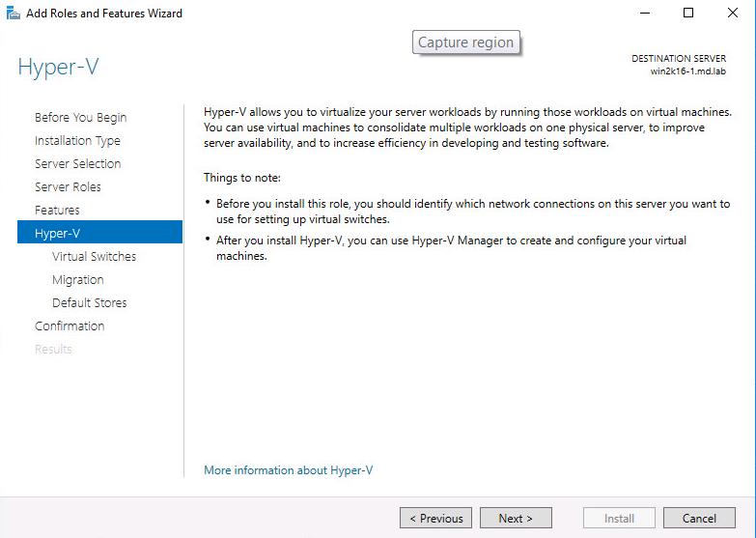756x538 pixels.
Task: Open the Features step
Action: 57,210
